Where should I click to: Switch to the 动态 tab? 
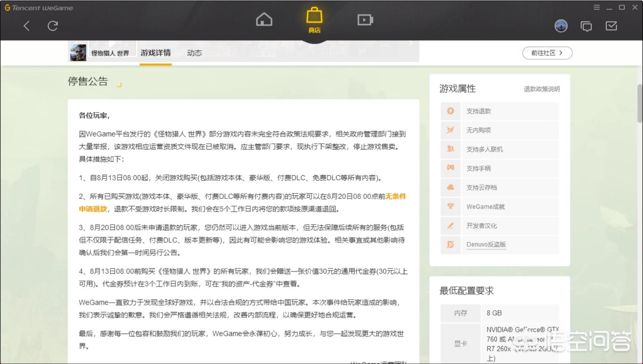[194, 53]
